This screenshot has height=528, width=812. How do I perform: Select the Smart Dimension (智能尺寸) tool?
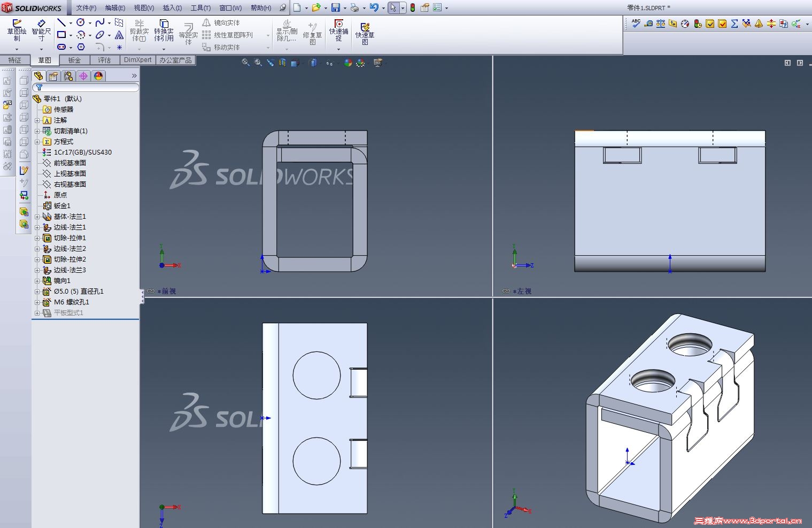pos(41,23)
